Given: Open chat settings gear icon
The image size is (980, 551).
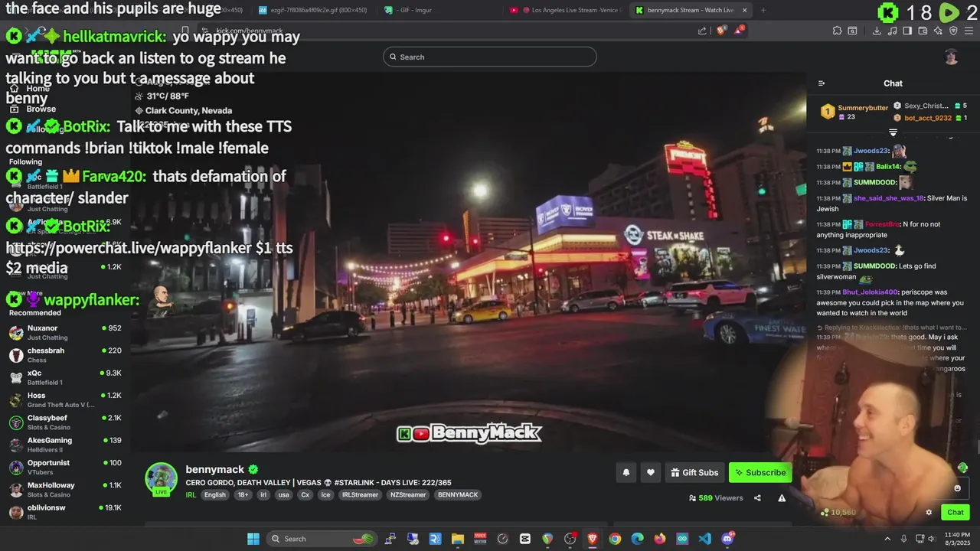Looking at the screenshot, I should pos(929,513).
